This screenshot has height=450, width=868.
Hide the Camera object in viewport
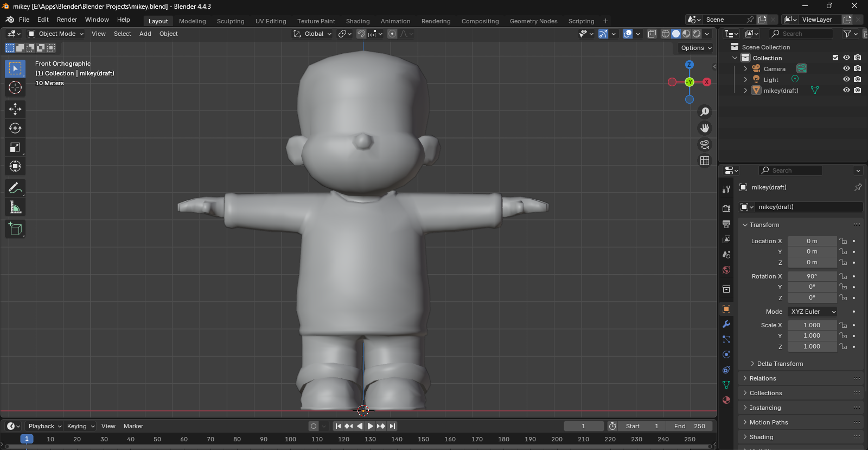click(x=846, y=68)
